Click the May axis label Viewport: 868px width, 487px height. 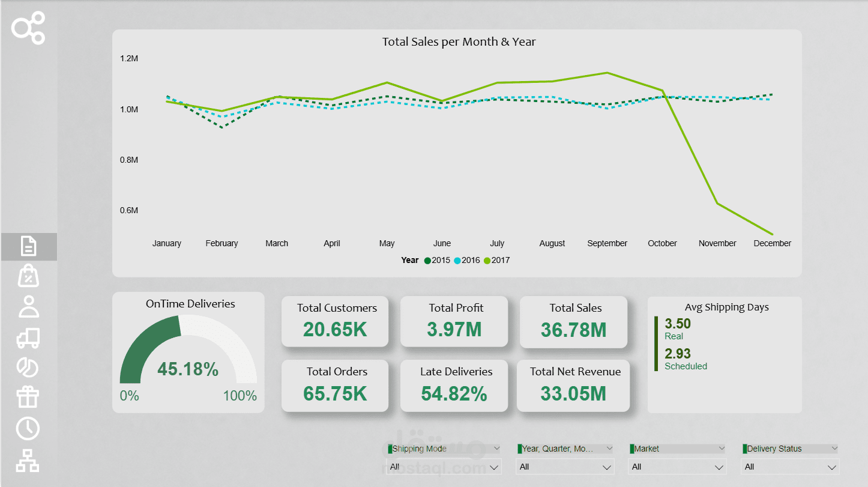click(387, 243)
